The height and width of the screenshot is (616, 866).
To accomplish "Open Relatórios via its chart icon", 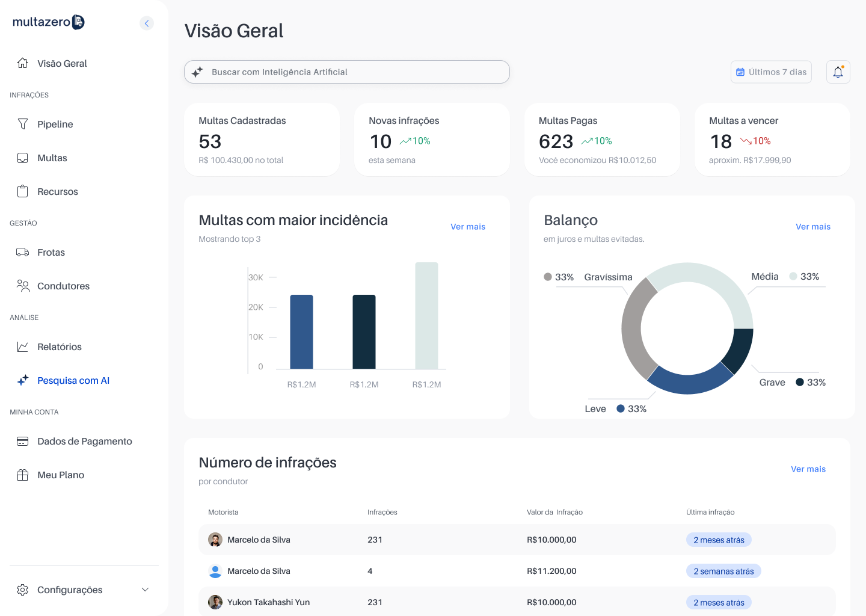I will pyautogui.click(x=23, y=346).
